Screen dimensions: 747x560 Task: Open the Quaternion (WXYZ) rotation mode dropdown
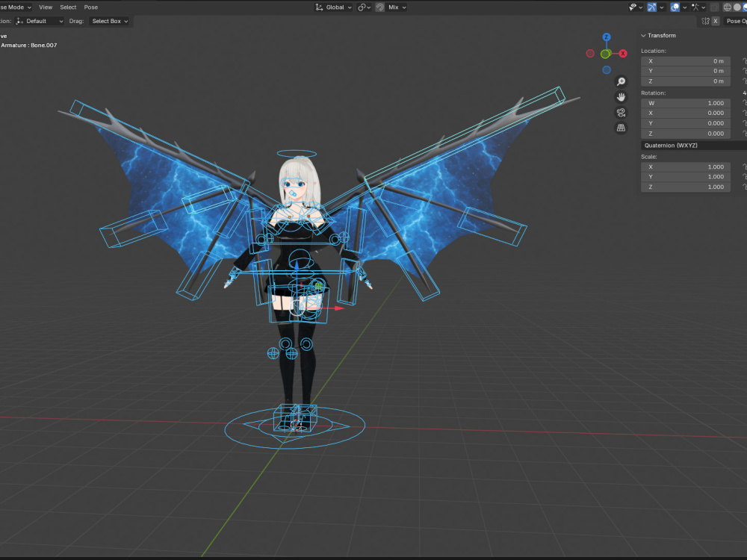(694, 146)
